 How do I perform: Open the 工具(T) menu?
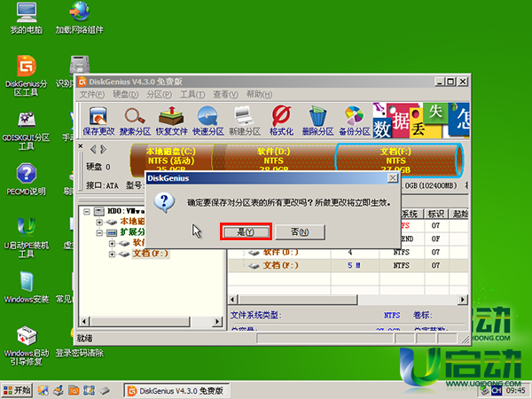click(x=192, y=94)
